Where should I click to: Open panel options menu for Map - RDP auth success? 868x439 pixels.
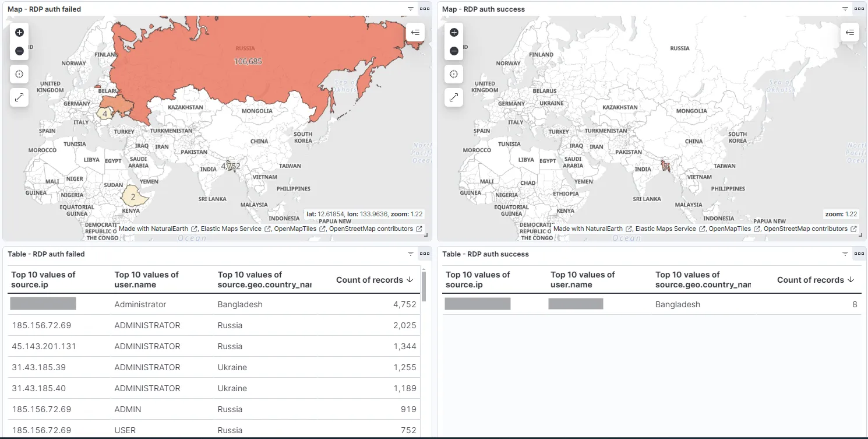tap(859, 9)
